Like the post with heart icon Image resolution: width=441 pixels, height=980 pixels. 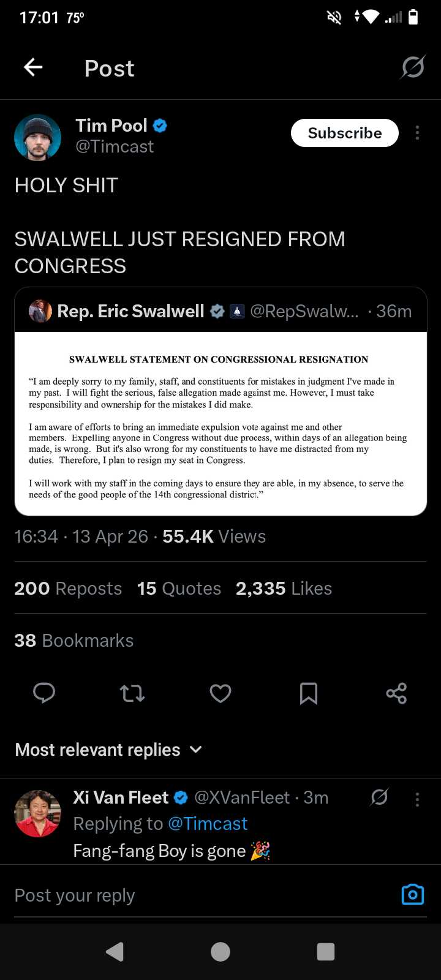coord(221,693)
